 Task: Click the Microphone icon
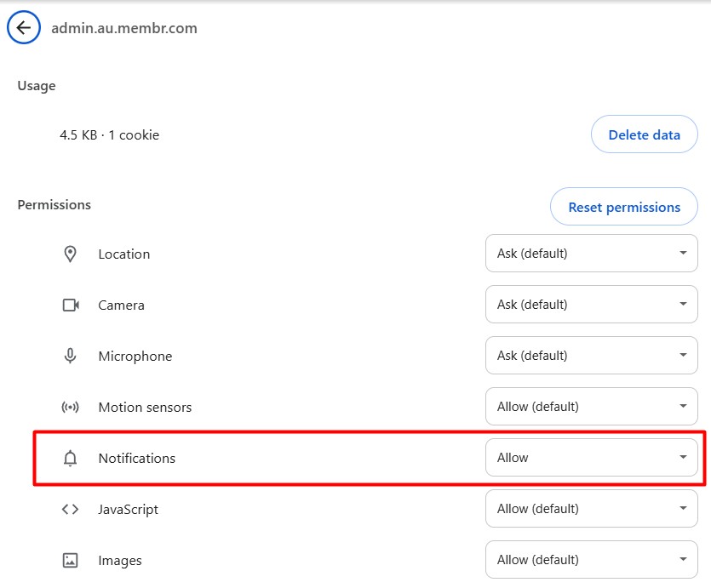click(71, 356)
